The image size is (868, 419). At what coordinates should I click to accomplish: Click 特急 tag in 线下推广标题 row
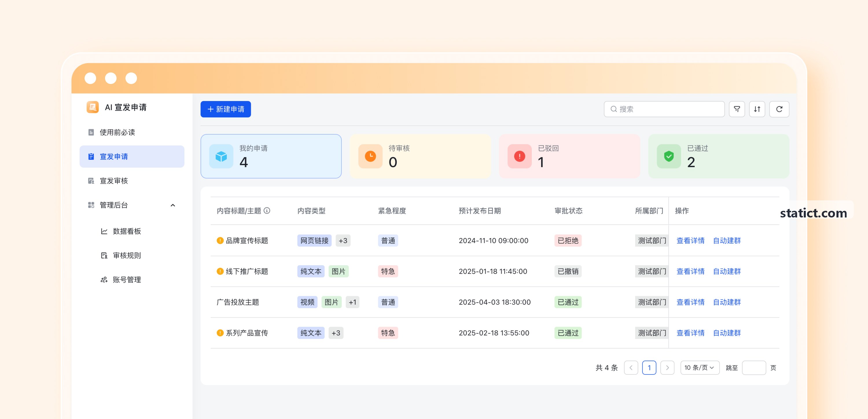point(388,271)
